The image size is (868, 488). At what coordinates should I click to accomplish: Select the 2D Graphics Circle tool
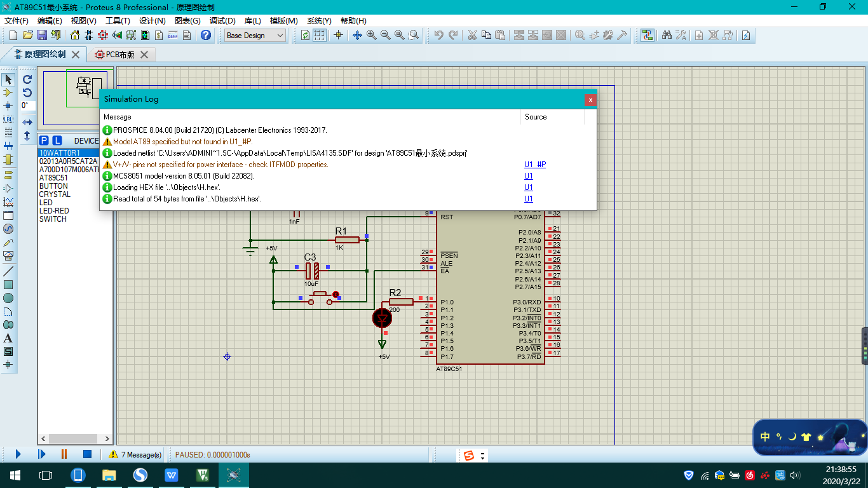pos(8,298)
